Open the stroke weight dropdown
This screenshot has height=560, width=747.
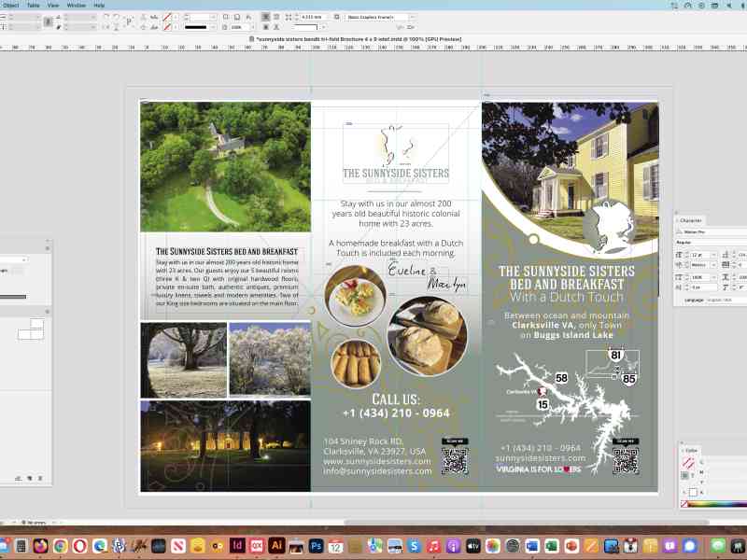click(213, 17)
